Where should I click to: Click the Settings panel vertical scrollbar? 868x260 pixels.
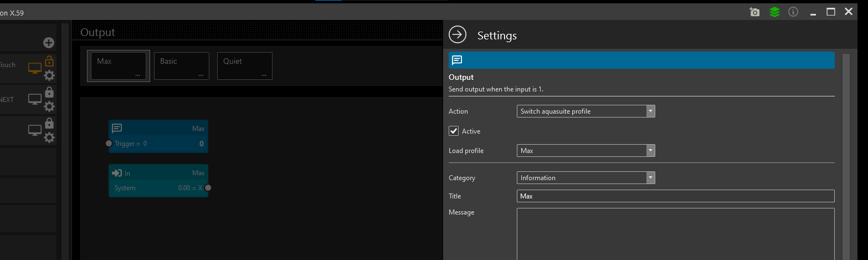845,155
